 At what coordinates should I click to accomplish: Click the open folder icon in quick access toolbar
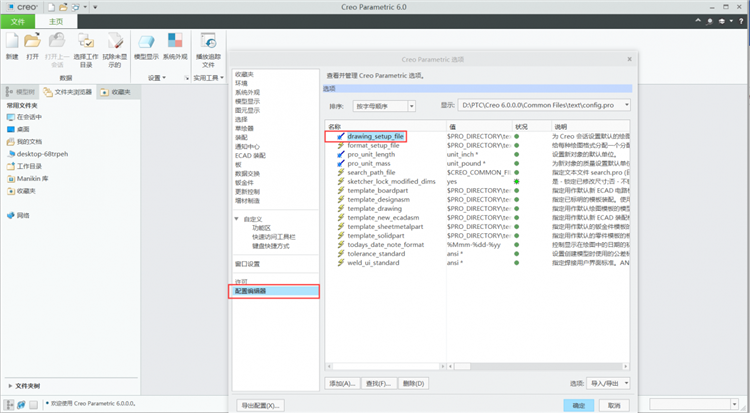tap(63, 7)
